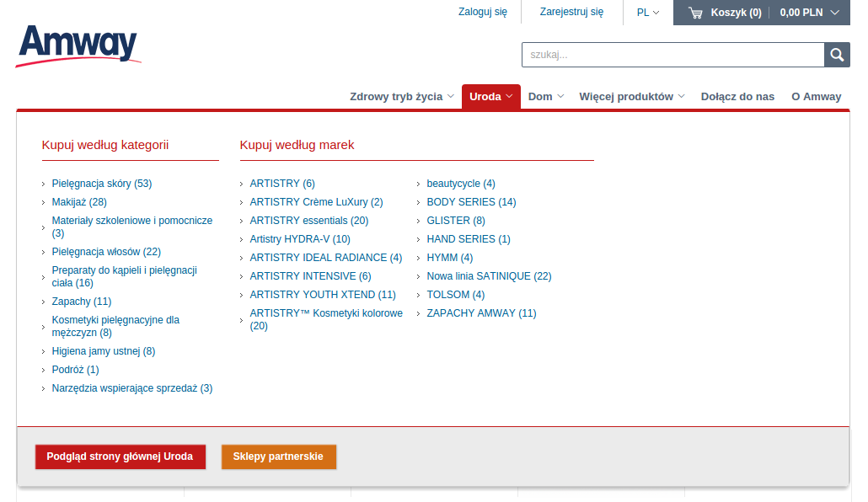Open the Dom menu
Viewport: 868px width, 502px height.
(546, 96)
